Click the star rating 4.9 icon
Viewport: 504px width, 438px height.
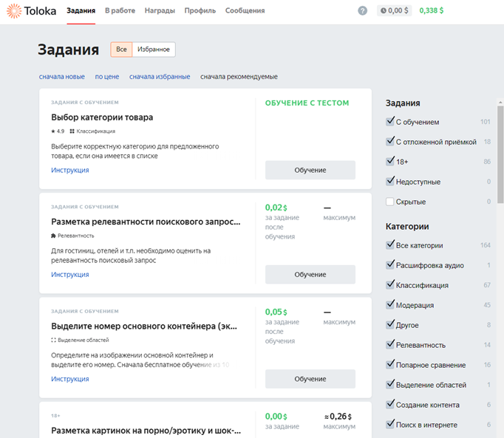click(53, 131)
